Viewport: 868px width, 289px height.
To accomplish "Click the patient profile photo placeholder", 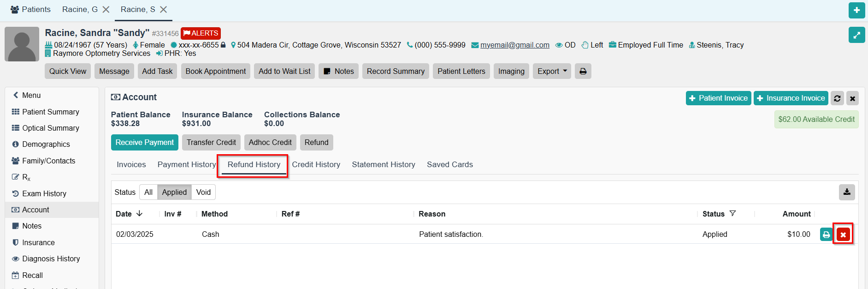I will pos(22,44).
